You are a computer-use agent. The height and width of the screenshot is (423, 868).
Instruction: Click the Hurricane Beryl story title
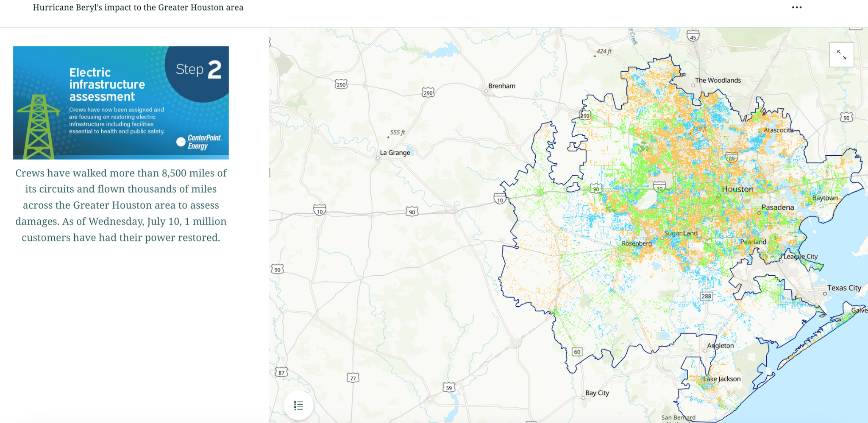click(x=138, y=7)
